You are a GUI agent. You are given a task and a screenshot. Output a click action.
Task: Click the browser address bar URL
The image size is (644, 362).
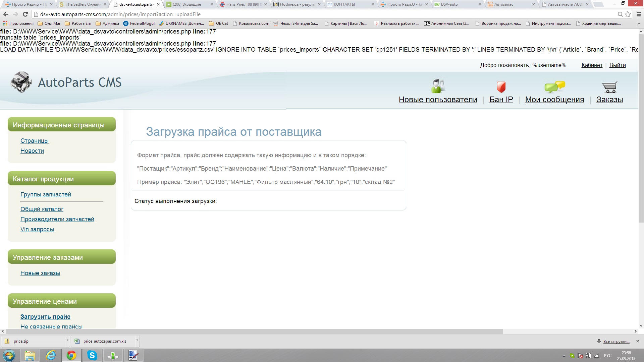point(120,14)
